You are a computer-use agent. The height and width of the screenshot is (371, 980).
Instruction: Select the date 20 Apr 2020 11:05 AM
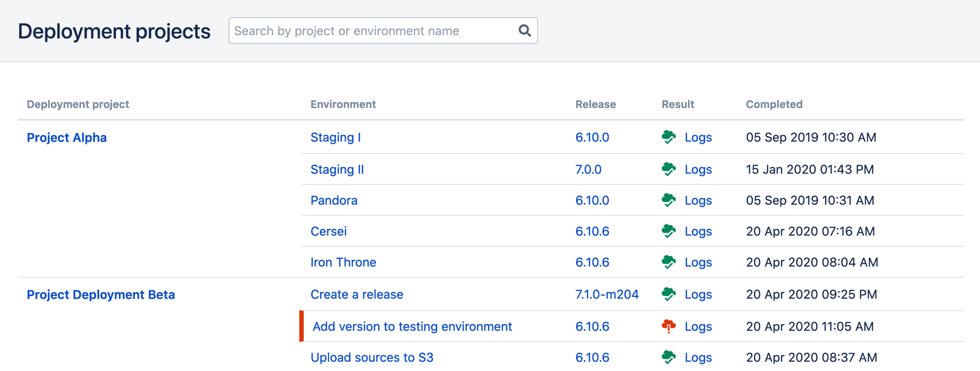(810, 326)
